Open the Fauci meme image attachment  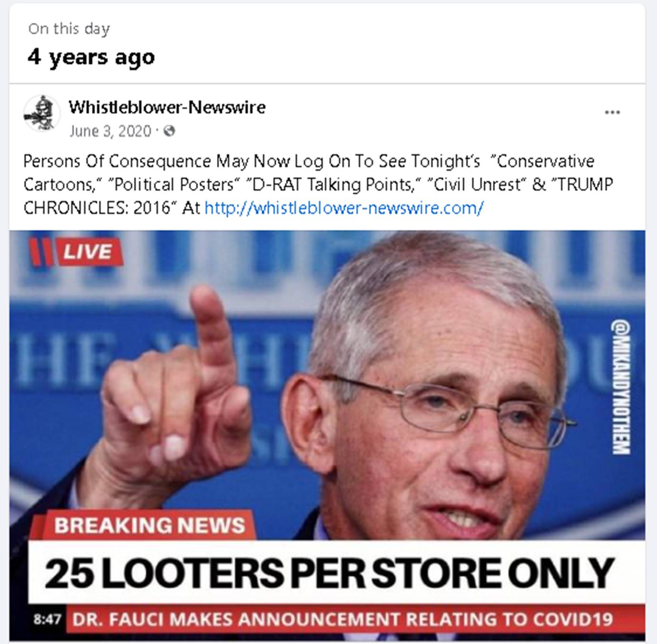pyautogui.click(x=327, y=436)
